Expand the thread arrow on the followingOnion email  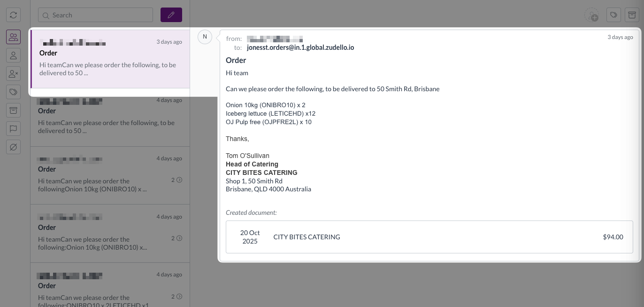[x=179, y=180]
